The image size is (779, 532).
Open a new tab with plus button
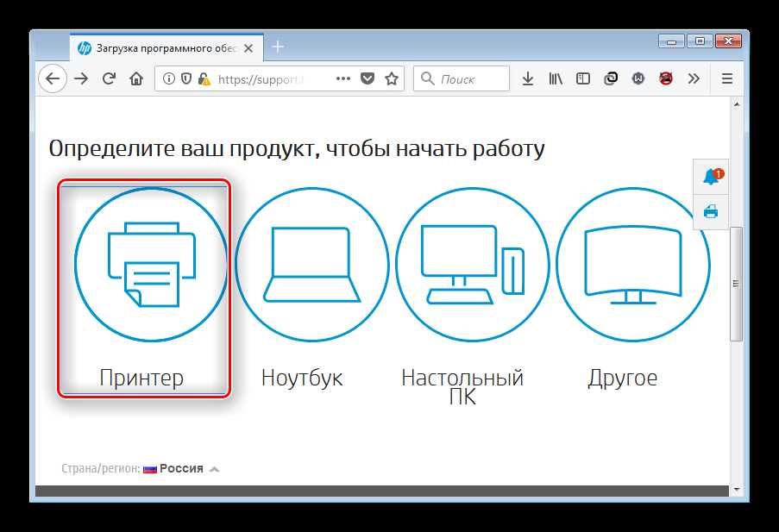[278, 47]
